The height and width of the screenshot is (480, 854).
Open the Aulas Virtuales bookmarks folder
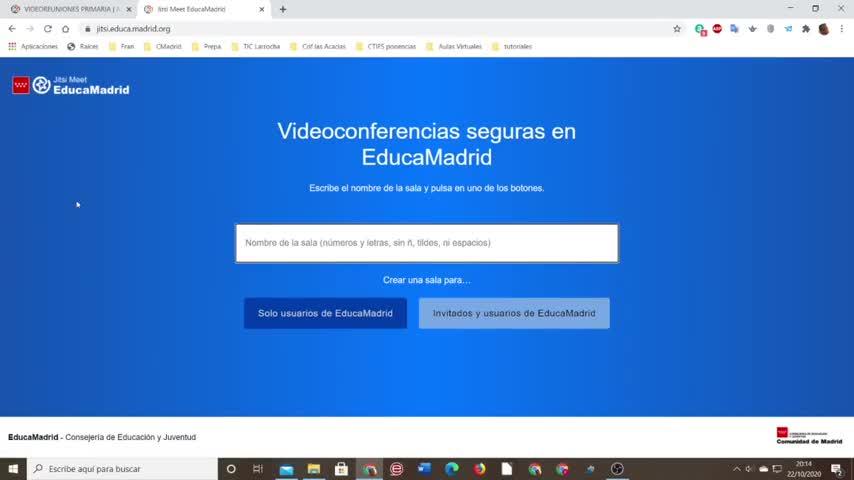(454, 46)
